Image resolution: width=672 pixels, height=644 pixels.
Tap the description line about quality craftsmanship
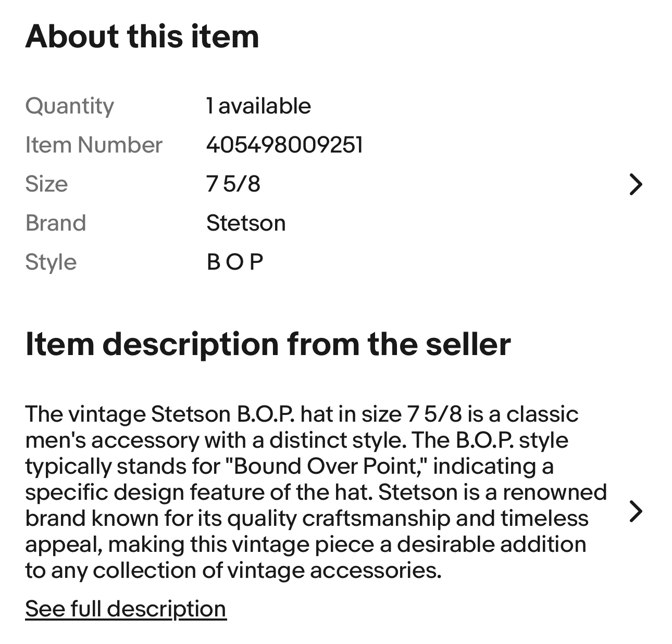[307, 518]
